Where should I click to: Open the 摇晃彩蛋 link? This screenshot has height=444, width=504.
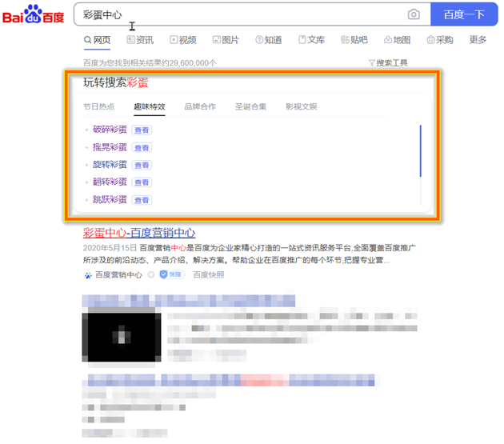pyautogui.click(x=110, y=147)
